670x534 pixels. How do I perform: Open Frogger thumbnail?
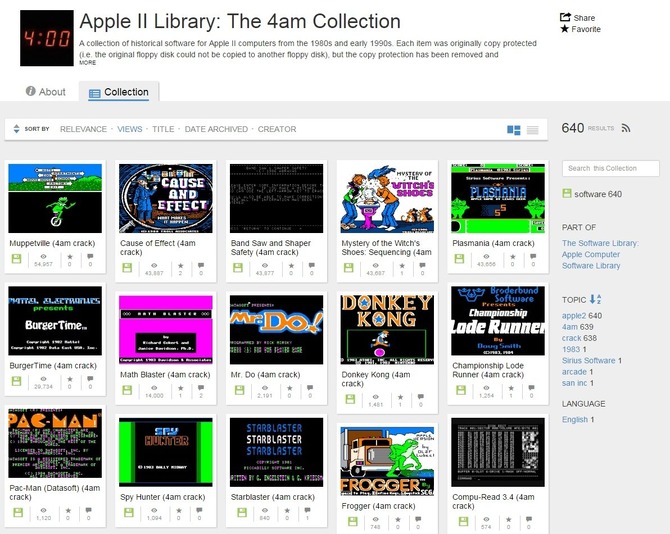[x=387, y=461]
